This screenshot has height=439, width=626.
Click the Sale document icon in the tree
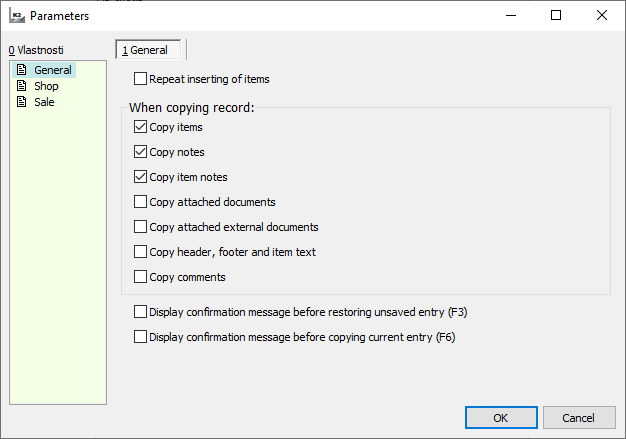point(20,102)
